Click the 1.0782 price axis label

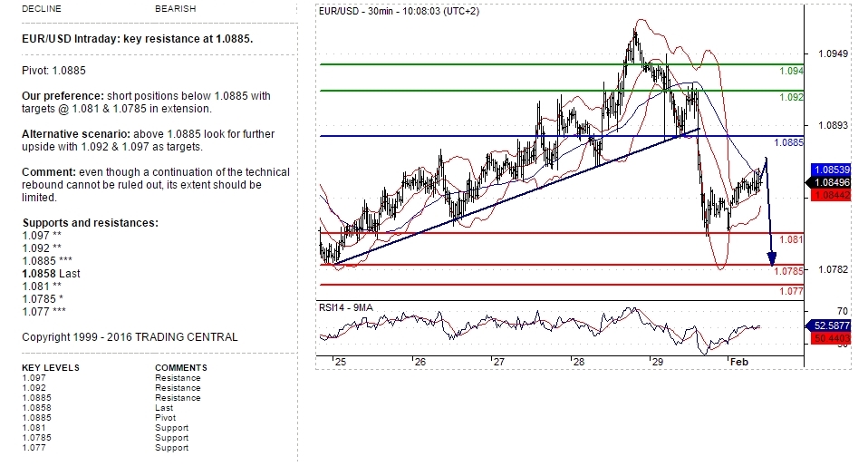(833, 269)
